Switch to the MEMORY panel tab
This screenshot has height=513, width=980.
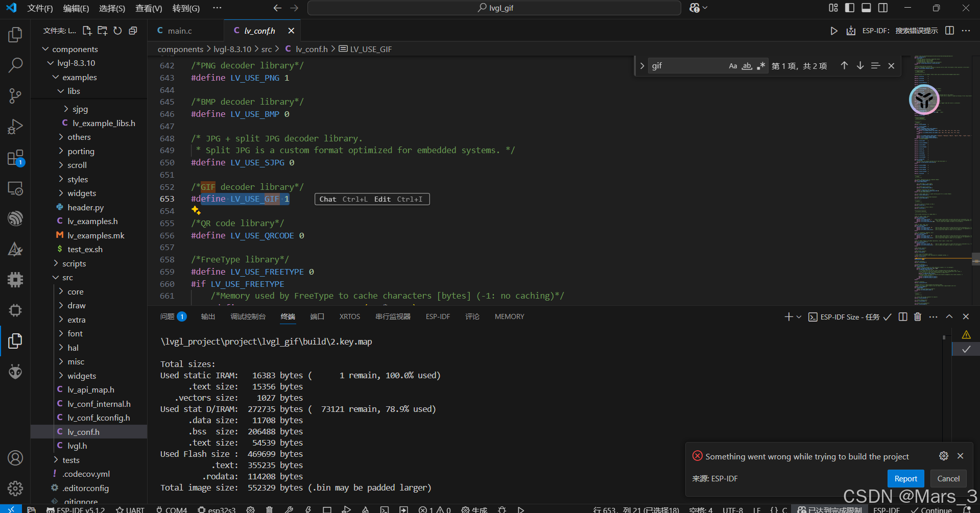[x=509, y=316]
